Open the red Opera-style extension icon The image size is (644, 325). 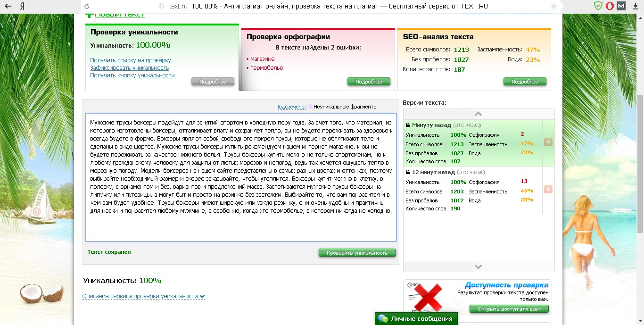[610, 6]
